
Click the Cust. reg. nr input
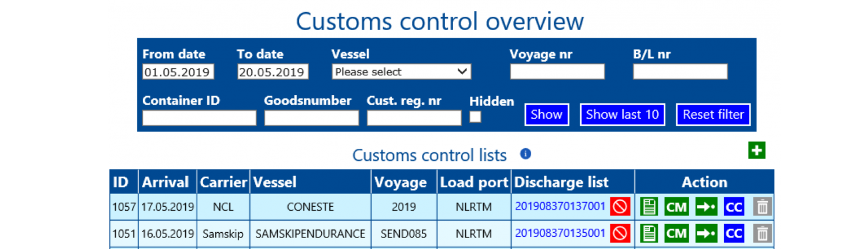pos(414,118)
